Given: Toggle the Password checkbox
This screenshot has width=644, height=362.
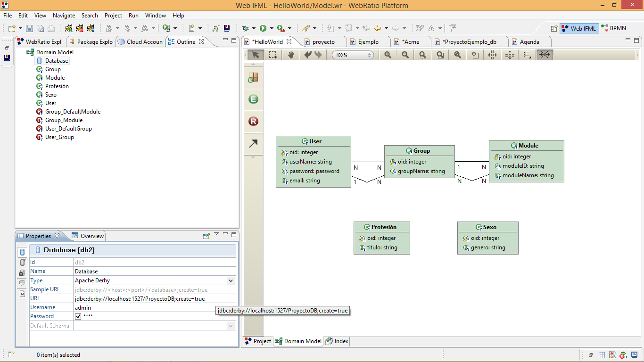Looking at the screenshot, I should click(78, 316).
